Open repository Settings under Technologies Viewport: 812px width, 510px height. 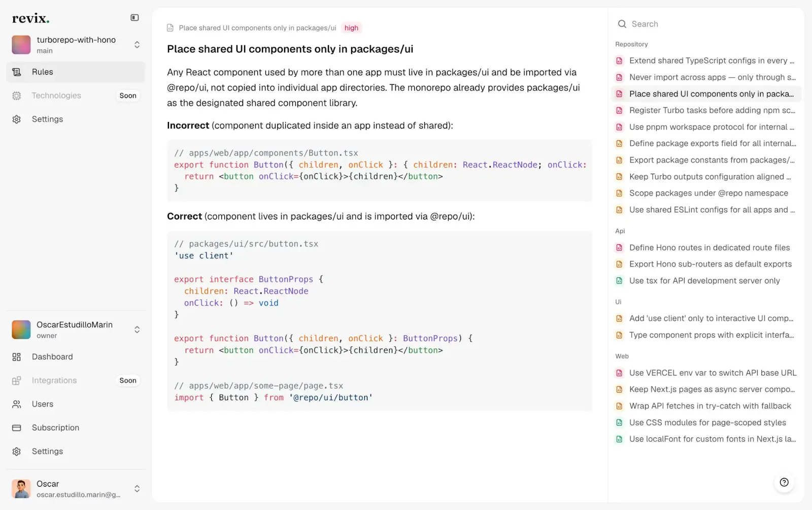[x=76, y=119]
